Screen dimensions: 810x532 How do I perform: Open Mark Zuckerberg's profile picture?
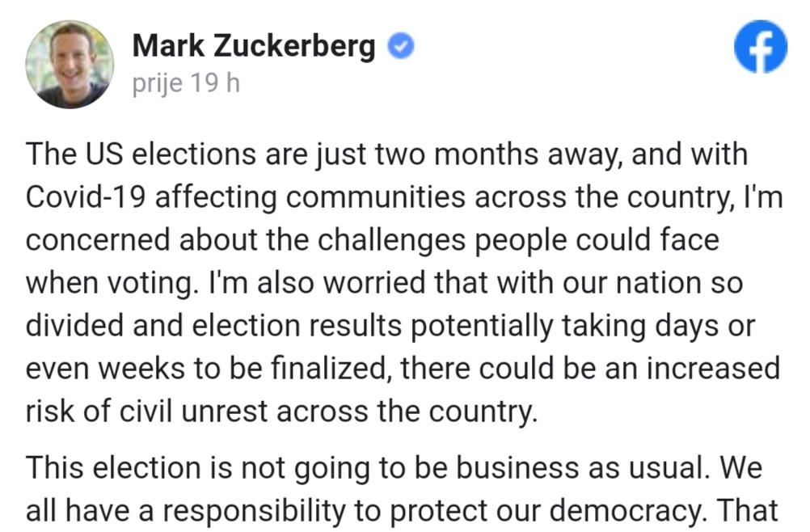click(x=70, y=65)
